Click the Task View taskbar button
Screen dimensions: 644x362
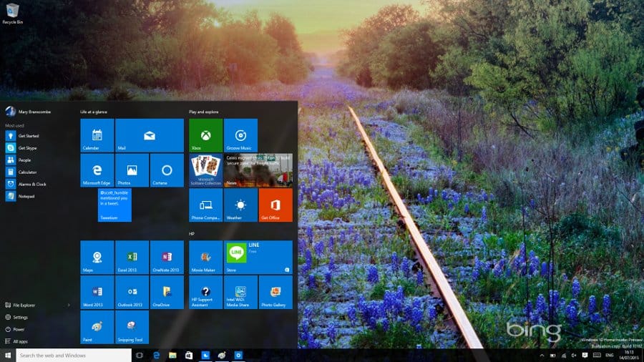click(140, 356)
